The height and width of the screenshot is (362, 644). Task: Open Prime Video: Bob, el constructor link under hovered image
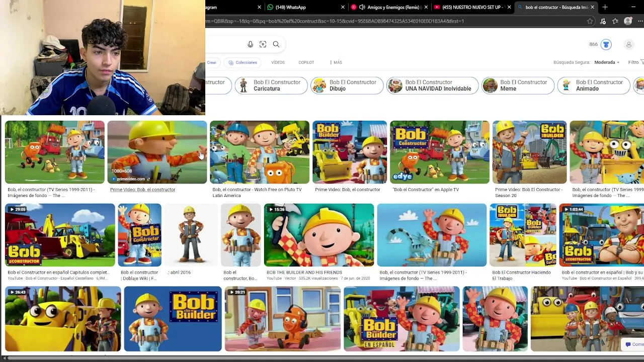tap(142, 190)
